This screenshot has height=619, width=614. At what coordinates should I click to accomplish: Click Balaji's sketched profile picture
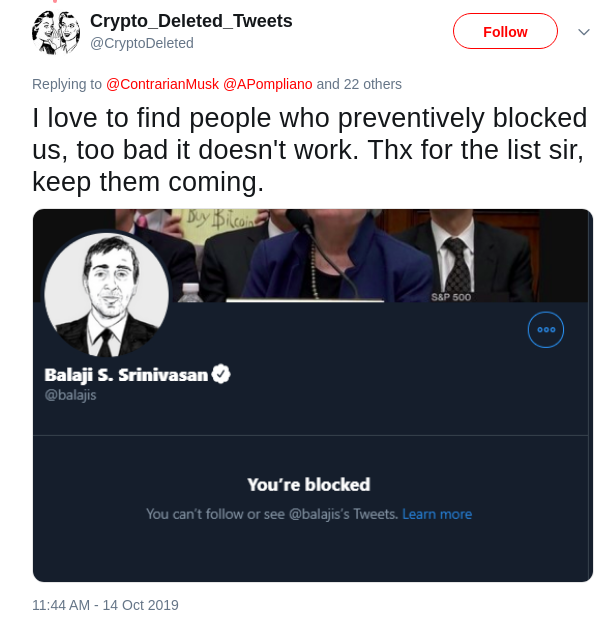[107, 294]
